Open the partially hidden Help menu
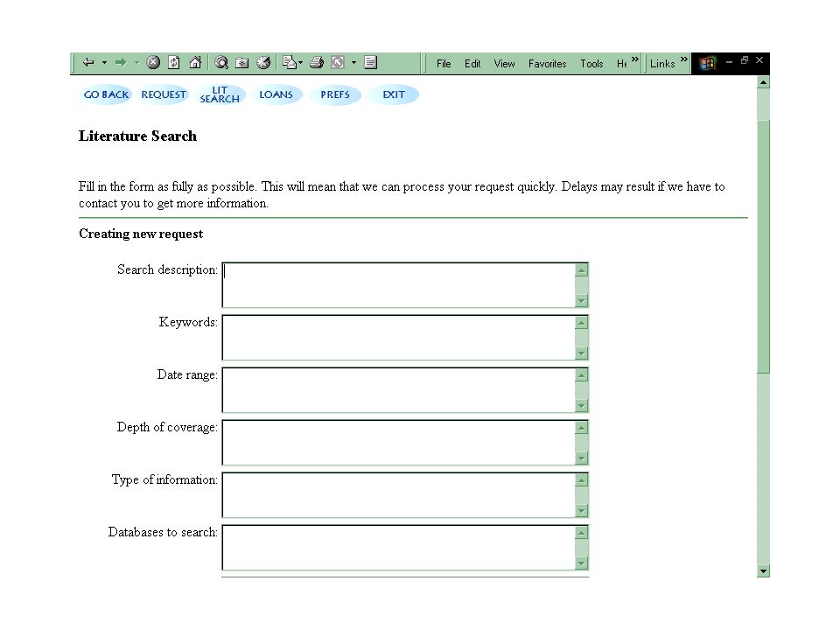Image resolution: width=840 pixels, height=630 pixels. click(x=621, y=64)
